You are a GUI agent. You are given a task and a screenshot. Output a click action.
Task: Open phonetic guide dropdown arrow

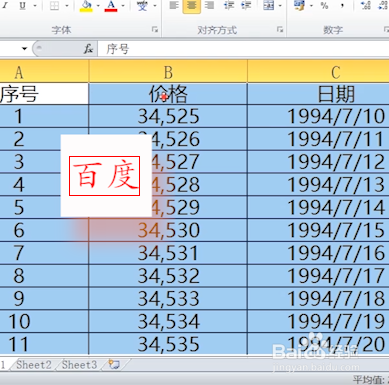pos(155,5)
